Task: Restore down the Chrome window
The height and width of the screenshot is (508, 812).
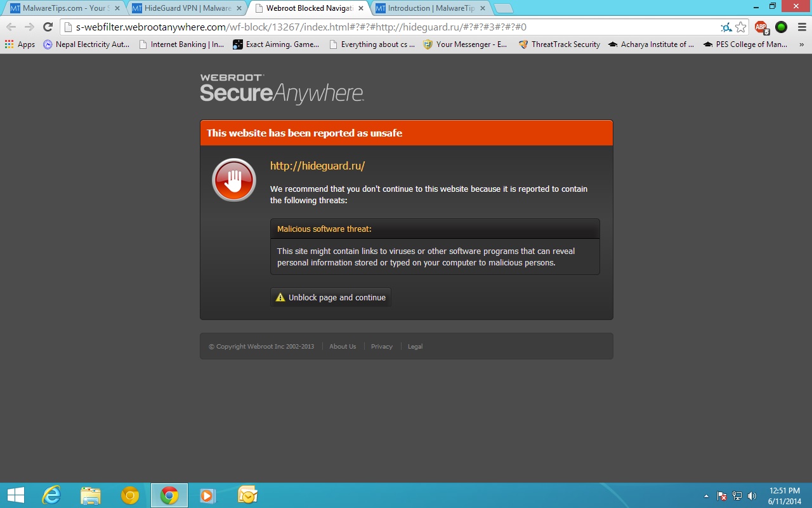Action: pyautogui.click(x=772, y=6)
